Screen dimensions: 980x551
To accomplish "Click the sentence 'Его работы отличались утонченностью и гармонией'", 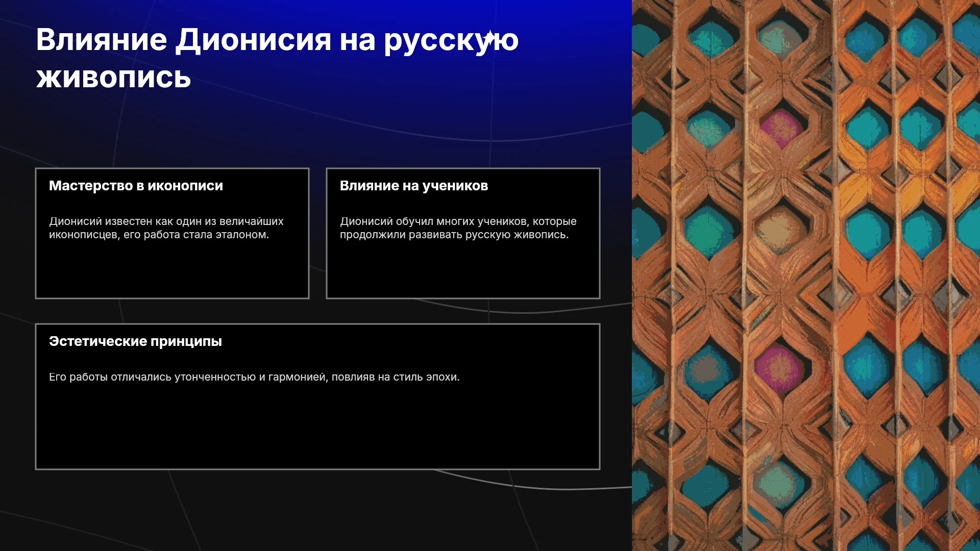I will pos(187,377).
